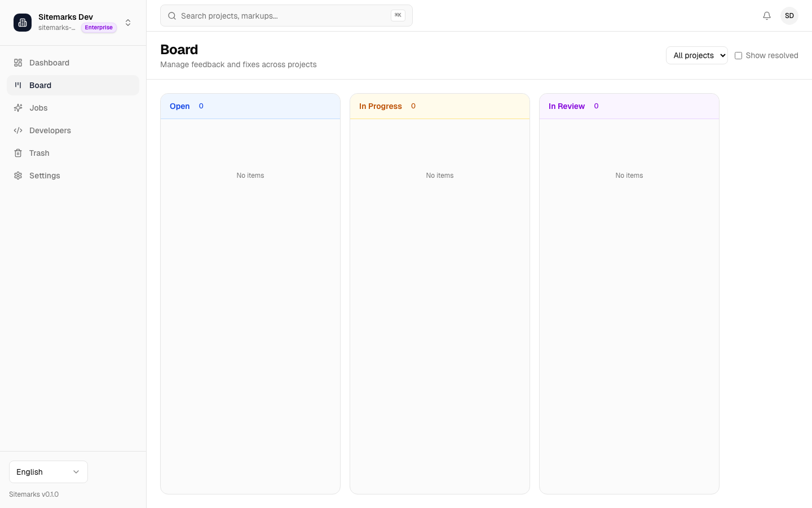This screenshot has height=508, width=812.
Task: Open Trash via the trash bin icon
Action: [18, 153]
